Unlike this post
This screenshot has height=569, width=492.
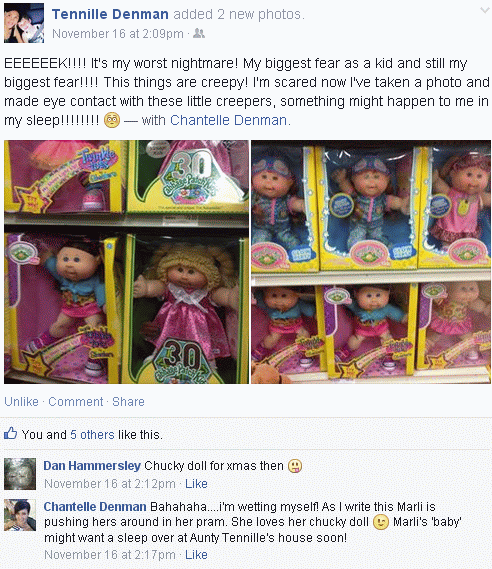(21, 402)
